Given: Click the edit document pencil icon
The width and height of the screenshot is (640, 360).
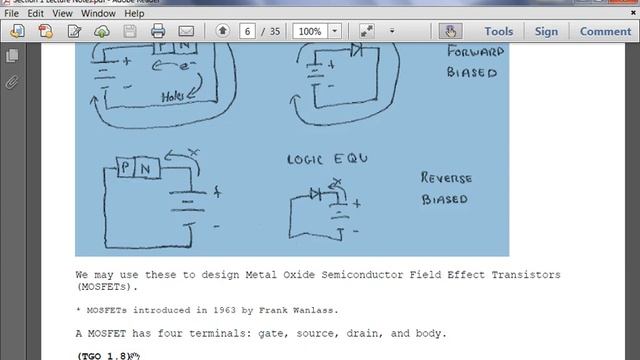Looking at the screenshot, I should (74, 31).
